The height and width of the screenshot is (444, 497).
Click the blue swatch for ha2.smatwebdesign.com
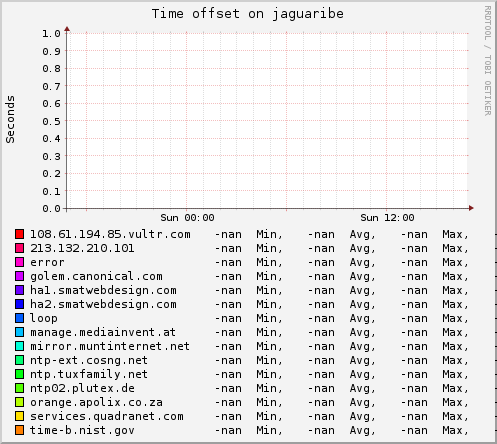click(x=19, y=304)
